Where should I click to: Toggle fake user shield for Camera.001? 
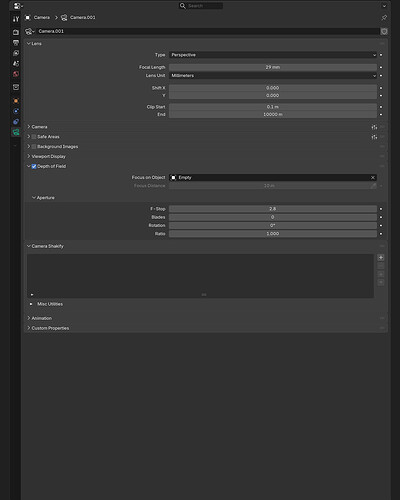click(384, 31)
